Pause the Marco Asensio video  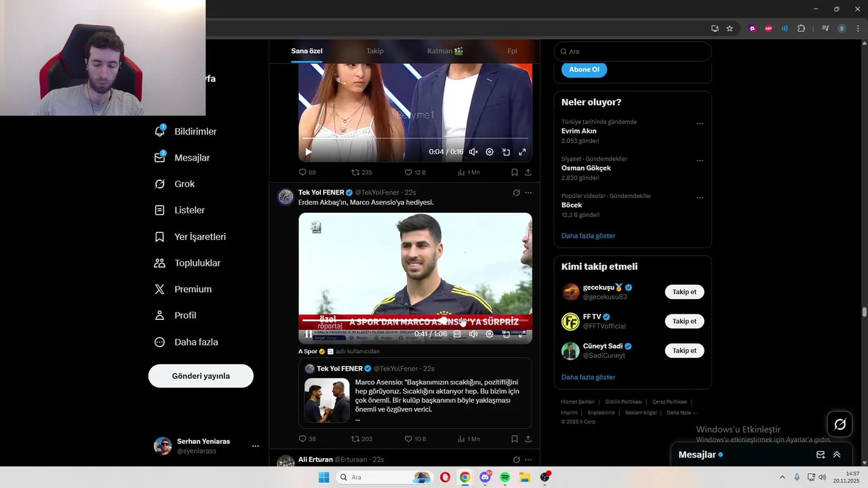[x=309, y=334]
